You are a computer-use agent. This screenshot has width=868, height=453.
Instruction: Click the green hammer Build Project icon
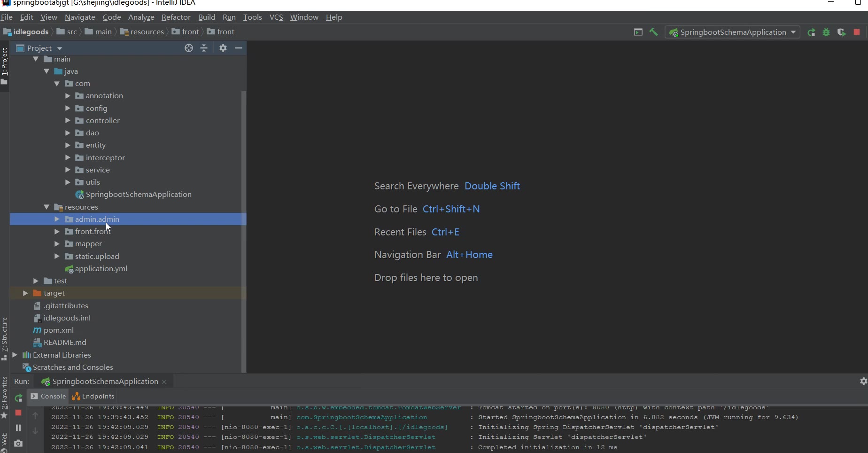[x=653, y=32]
